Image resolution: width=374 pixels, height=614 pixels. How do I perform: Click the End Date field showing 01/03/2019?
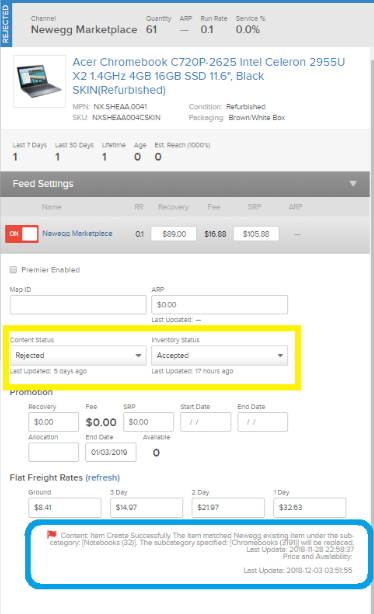111,452
